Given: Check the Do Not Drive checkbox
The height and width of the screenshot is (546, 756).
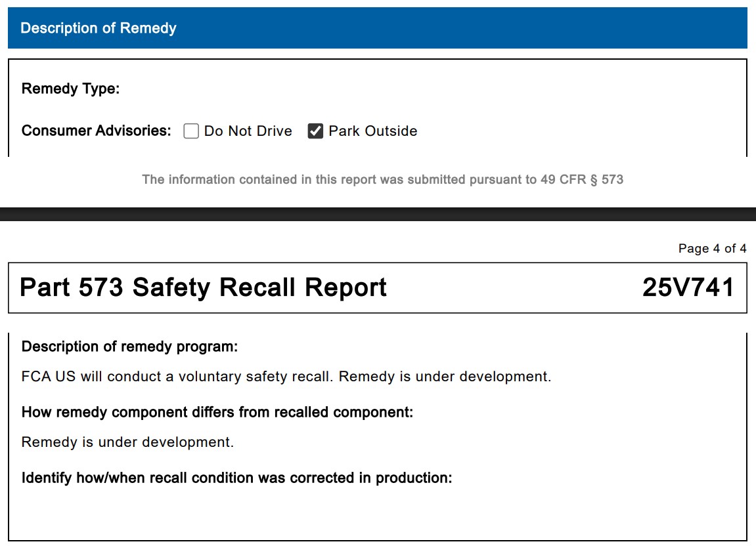Looking at the screenshot, I should 191,131.
